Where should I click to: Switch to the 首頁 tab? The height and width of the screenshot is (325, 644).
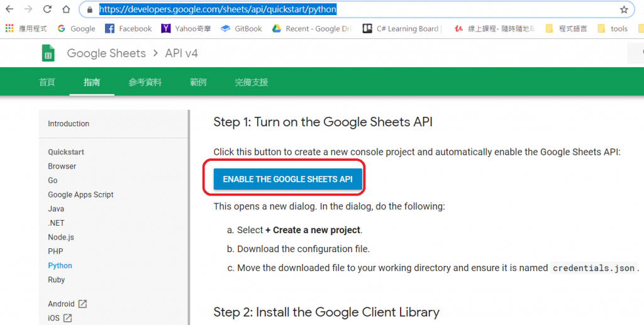click(47, 82)
